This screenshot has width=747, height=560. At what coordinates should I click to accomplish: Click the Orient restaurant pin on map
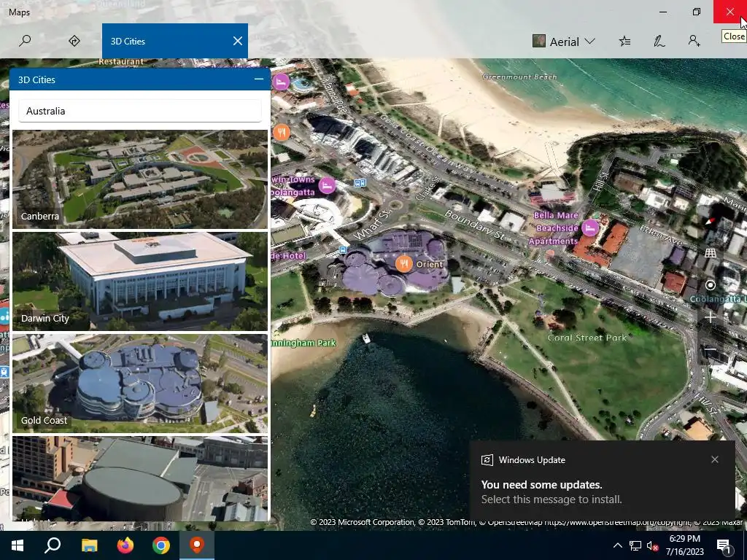tap(404, 263)
